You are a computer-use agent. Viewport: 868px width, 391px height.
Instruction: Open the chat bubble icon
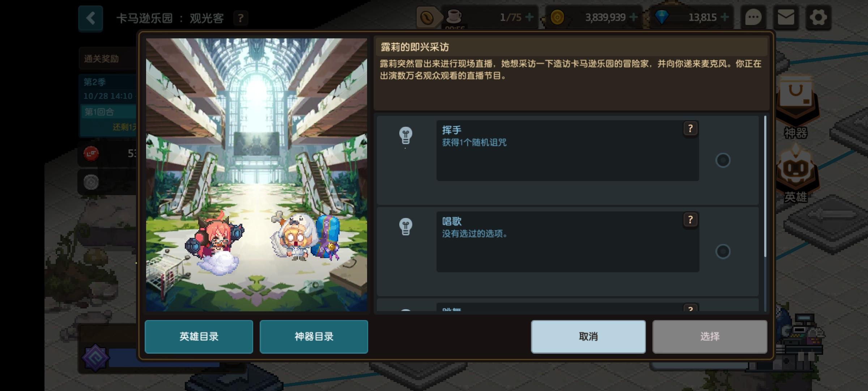(753, 17)
